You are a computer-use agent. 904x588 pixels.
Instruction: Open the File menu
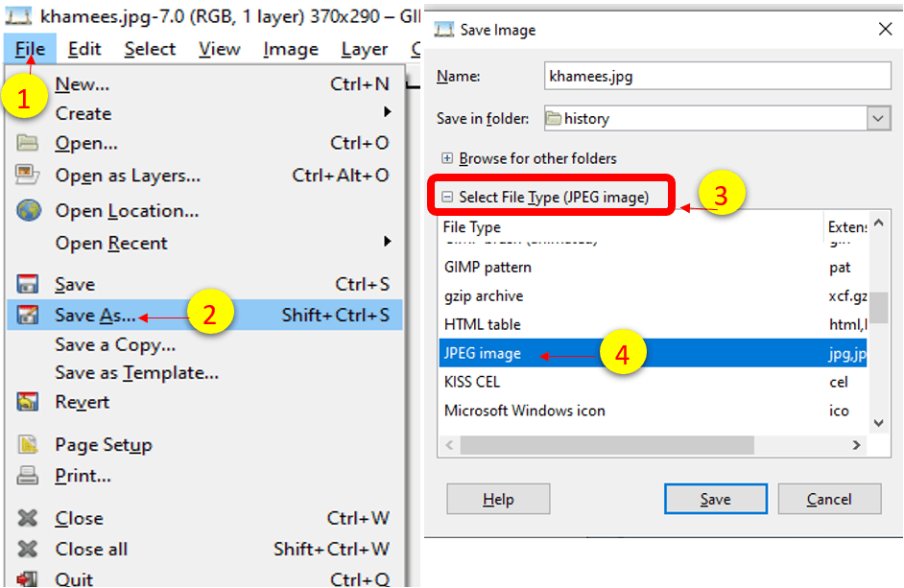[30, 49]
